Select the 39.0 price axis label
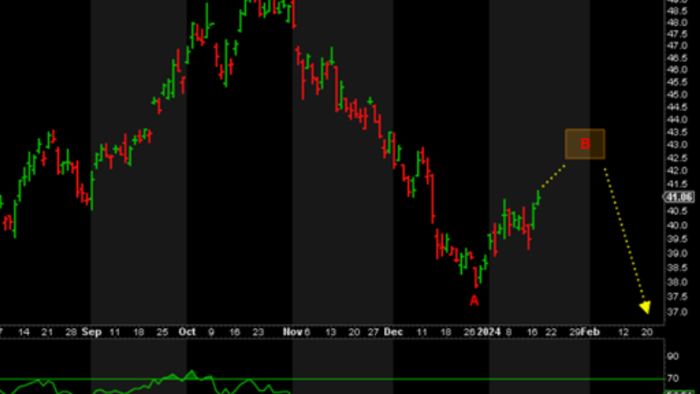The height and width of the screenshot is (394, 700). pos(677,253)
